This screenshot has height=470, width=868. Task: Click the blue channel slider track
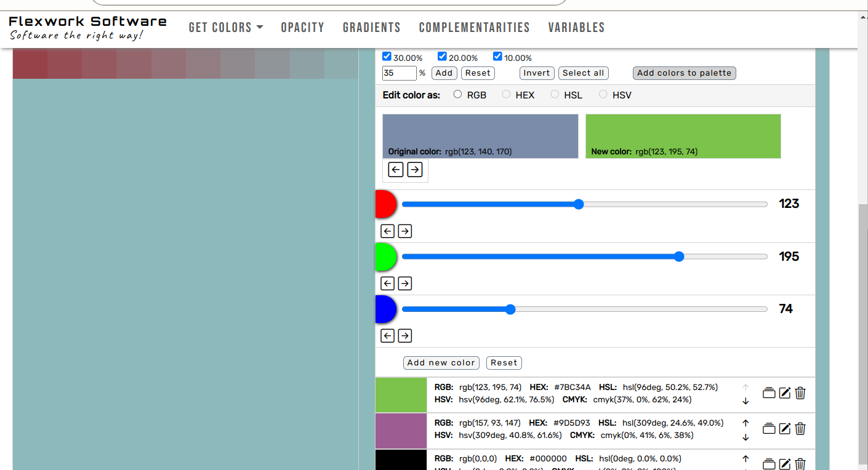[x=585, y=309]
